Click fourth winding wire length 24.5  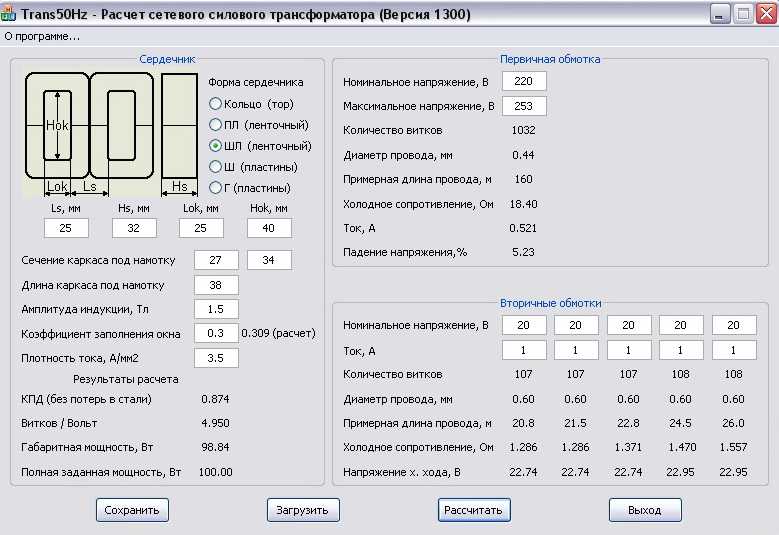pos(681,423)
